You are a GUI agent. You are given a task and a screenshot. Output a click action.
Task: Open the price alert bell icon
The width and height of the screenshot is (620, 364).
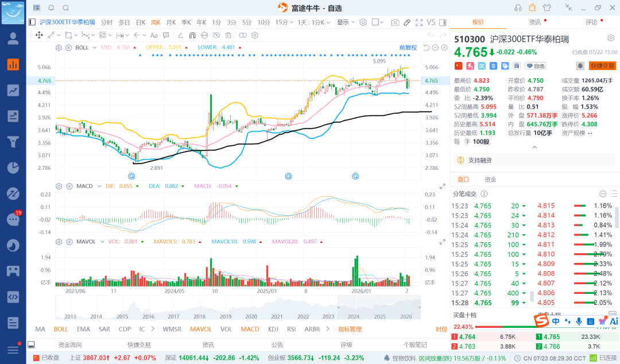[580, 65]
